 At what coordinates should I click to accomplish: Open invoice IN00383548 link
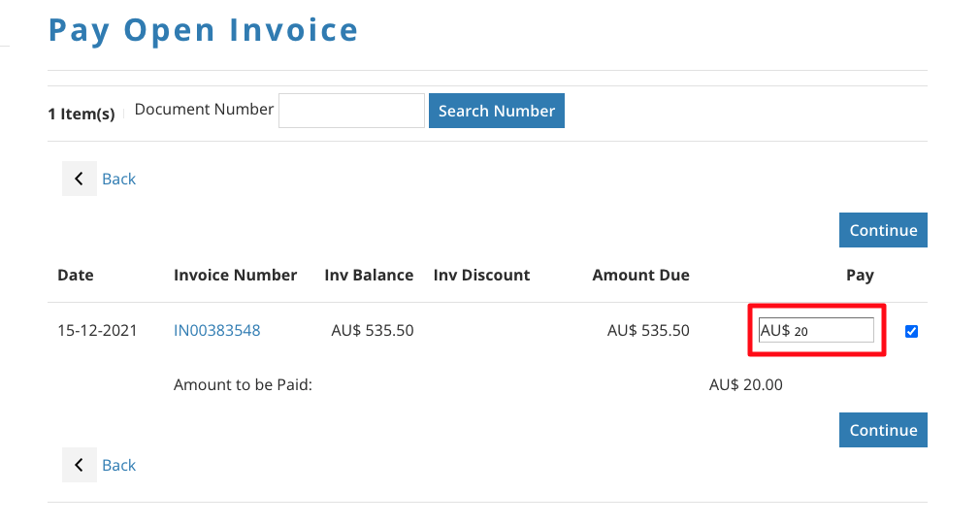point(216,330)
